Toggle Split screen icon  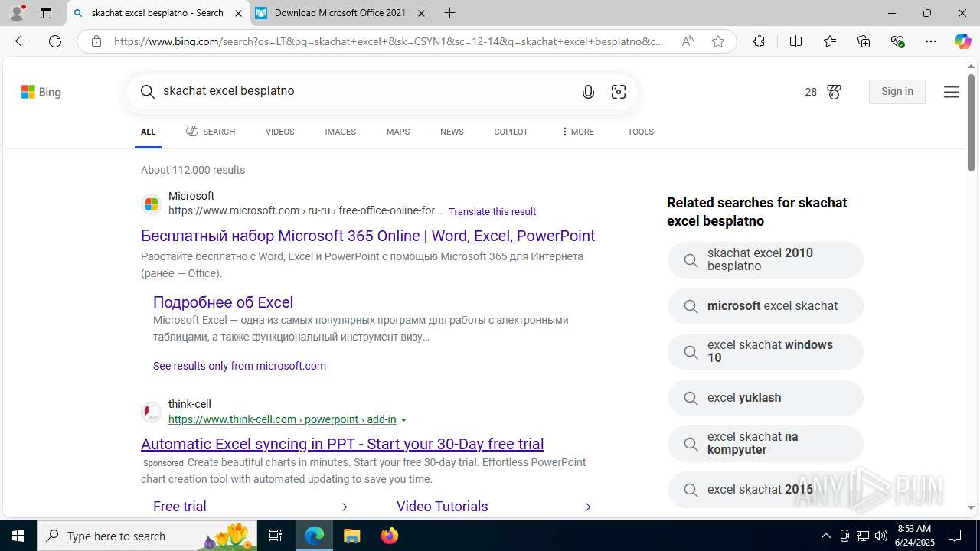[x=795, y=41]
